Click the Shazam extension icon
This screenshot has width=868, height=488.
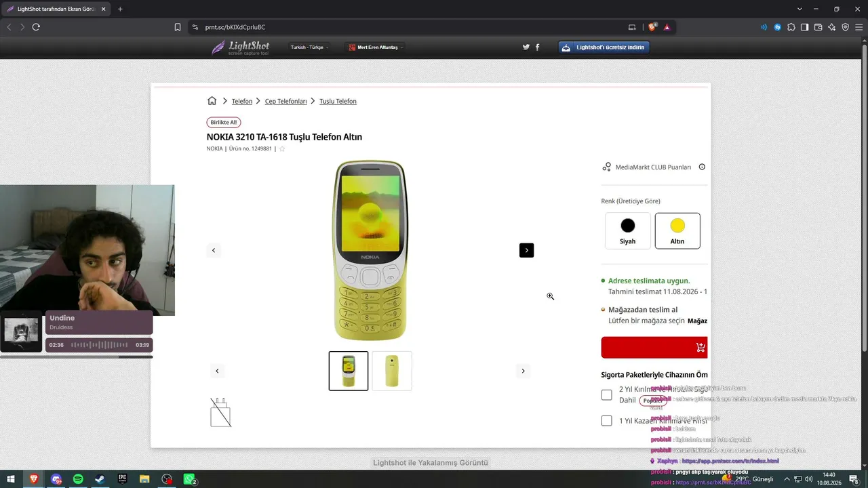pyautogui.click(x=777, y=27)
